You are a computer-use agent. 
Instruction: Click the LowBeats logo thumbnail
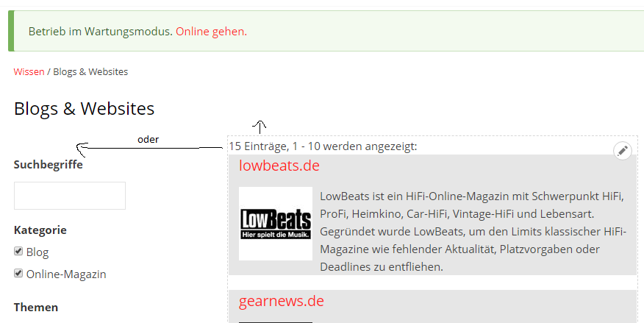276,224
